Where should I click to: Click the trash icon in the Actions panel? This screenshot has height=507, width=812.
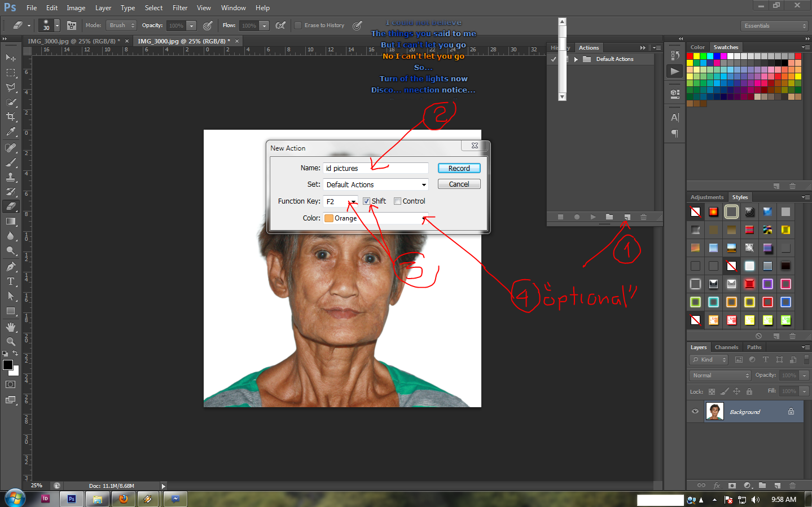(x=643, y=217)
